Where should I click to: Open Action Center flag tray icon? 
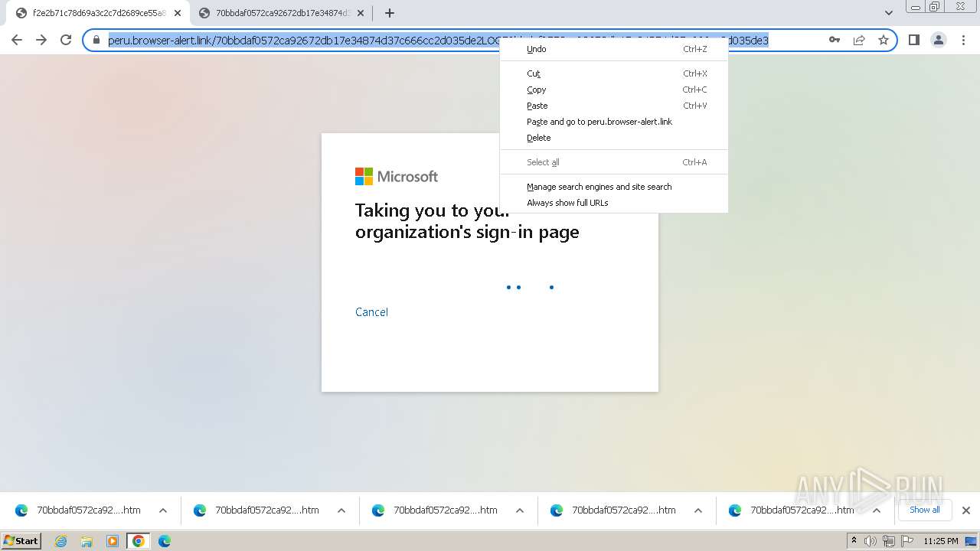click(x=907, y=541)
